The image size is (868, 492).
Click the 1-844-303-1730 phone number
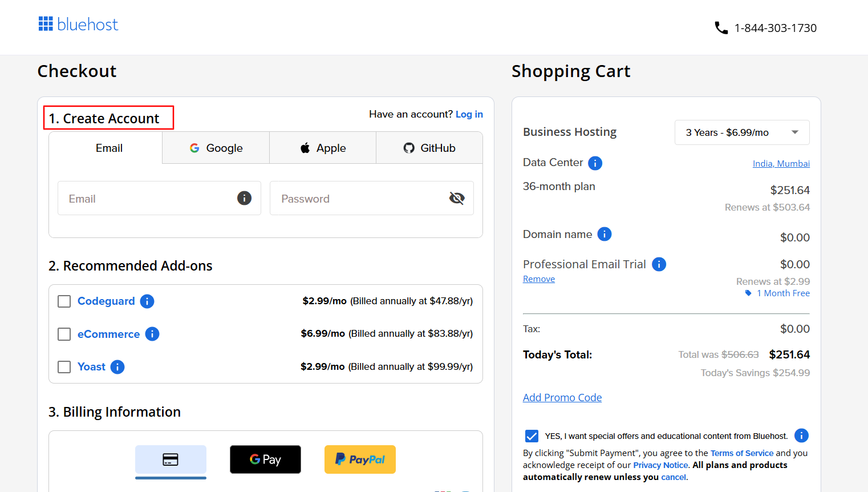click(x=776, y=28)
